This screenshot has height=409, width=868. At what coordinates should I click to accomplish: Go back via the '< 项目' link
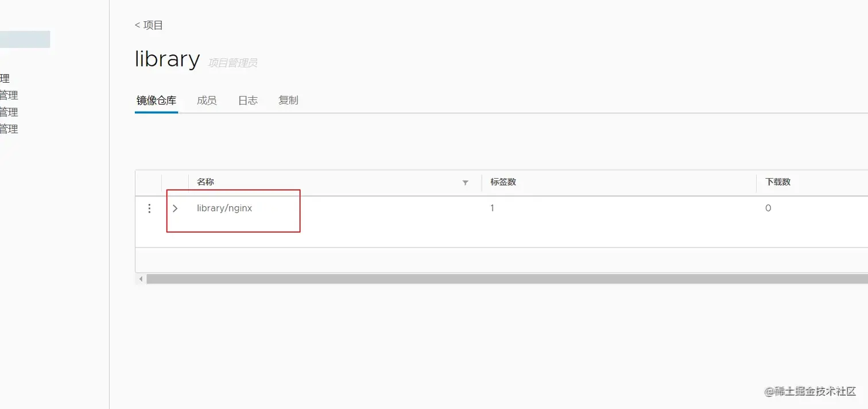pos(149,25)
